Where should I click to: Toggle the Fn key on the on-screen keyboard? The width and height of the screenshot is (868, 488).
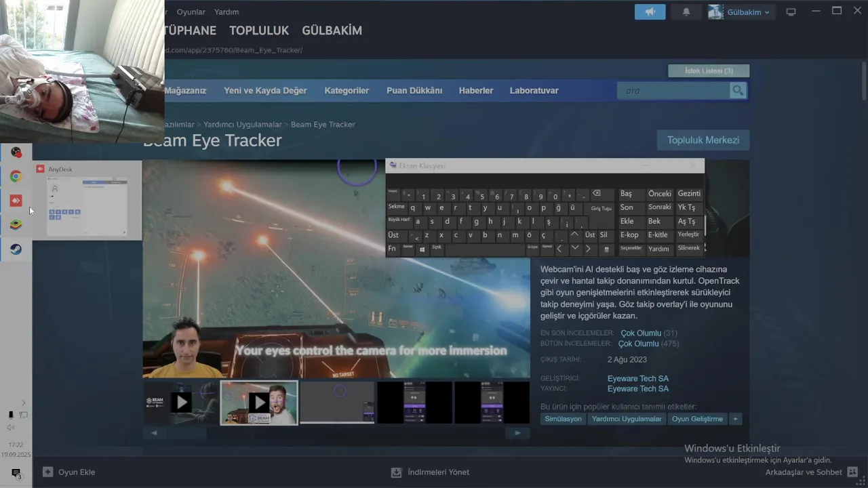tap(393, 249)
